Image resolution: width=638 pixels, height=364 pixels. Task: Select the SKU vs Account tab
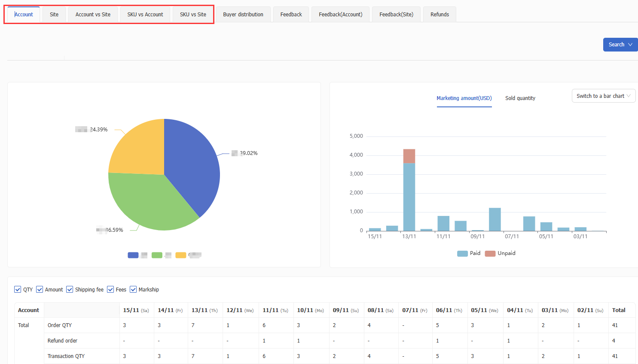click(x=145, y=14)
